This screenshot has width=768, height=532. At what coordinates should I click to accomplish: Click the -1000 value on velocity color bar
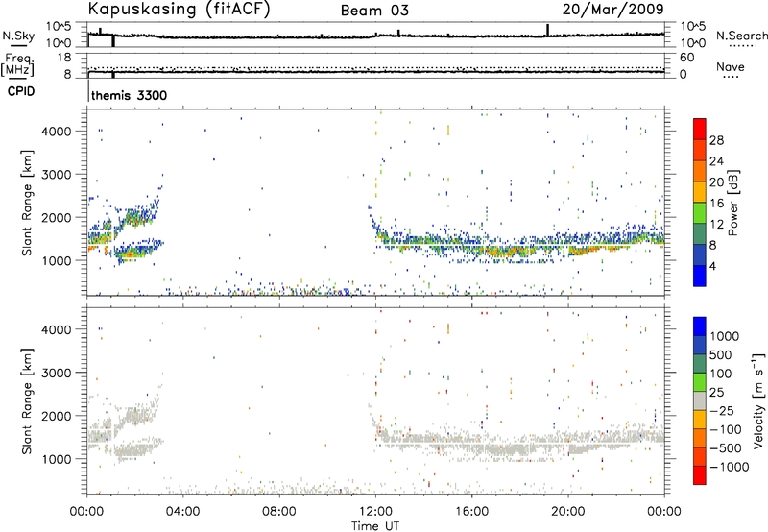pos(729,467)
